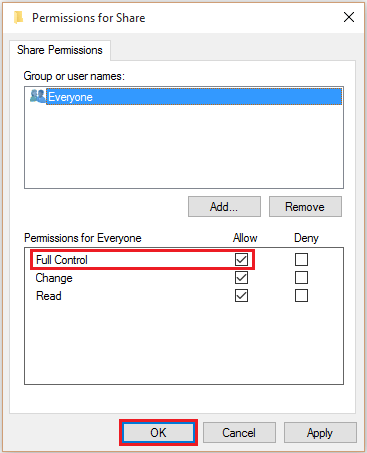Select the Full Control permission label

pyautogui.click(x=62, y=260)
